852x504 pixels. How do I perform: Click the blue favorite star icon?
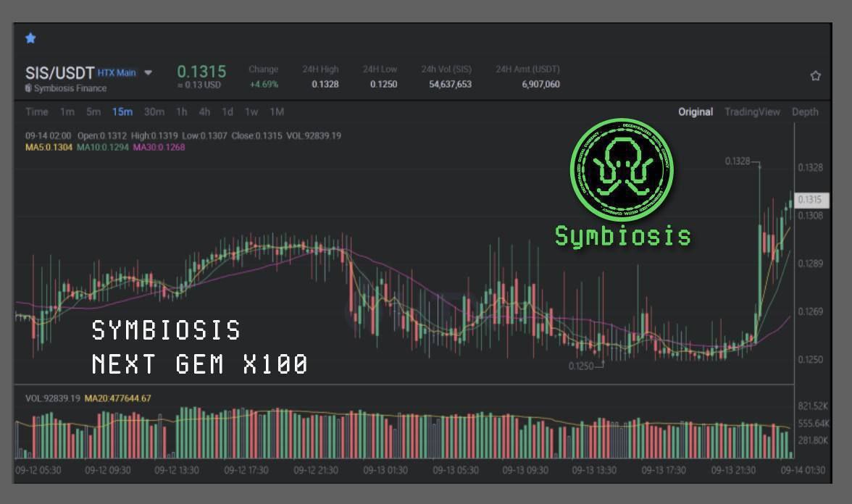30,38
